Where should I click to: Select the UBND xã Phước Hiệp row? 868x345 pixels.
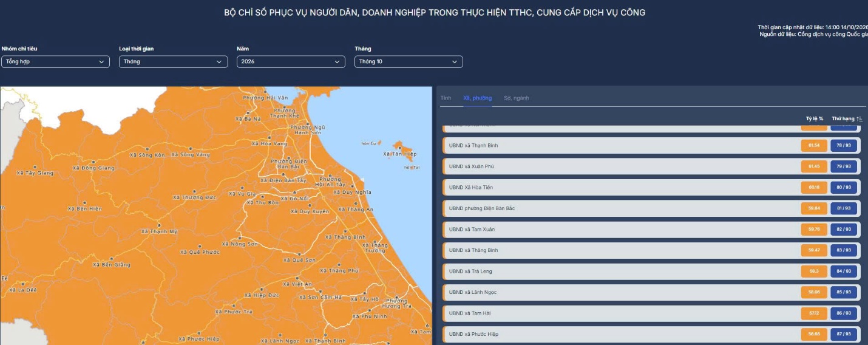tap(651, 334)
